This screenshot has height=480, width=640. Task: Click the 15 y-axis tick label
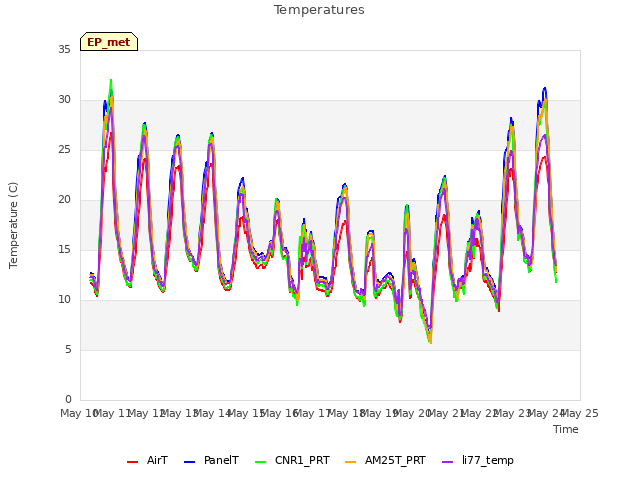coord(64,249)
